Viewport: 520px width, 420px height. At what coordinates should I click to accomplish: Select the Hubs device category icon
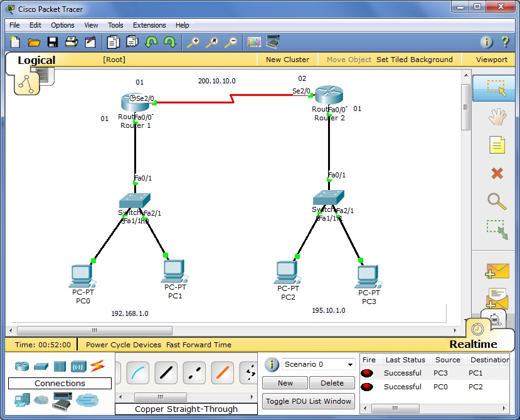point(60,366)
